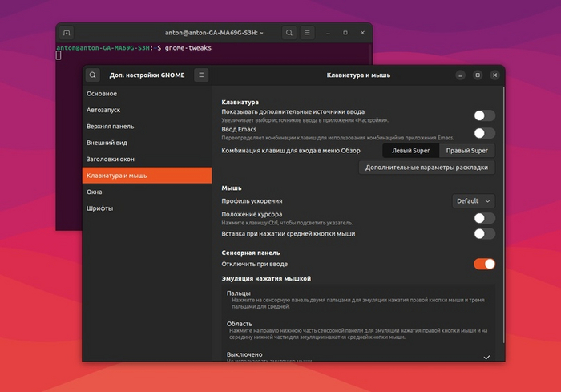The image size is (561, 392).
Task: Close the GNOME Tweaks window
Action: click(494, 75)
